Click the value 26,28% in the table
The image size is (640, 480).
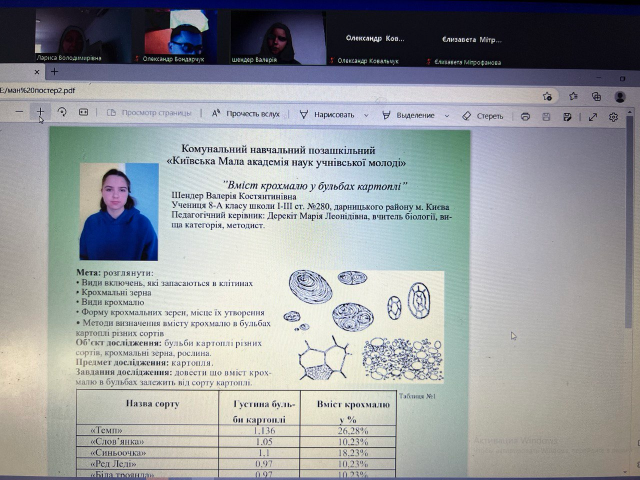353,431
